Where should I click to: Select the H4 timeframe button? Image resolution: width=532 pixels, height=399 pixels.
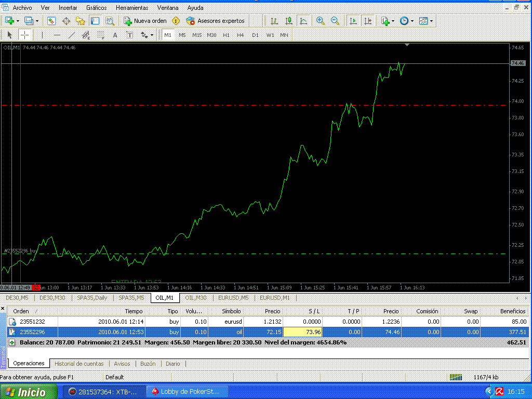pyautogui.click(x=241, y=35)
